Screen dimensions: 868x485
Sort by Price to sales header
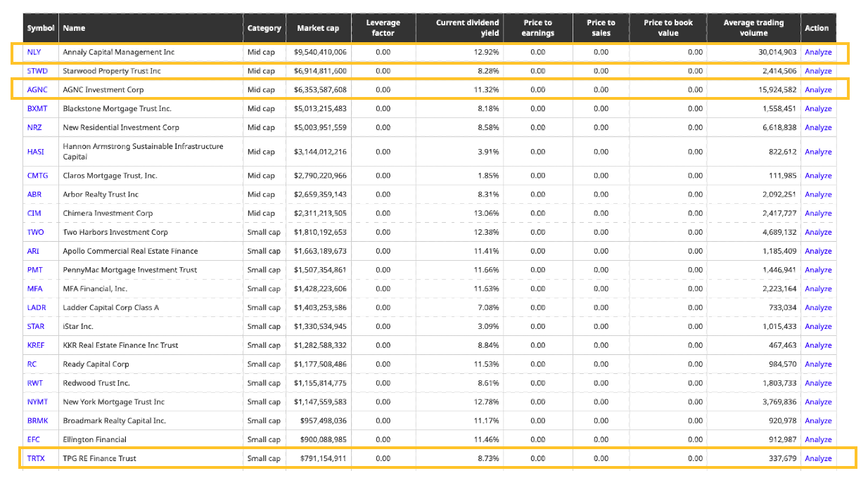(x=601, y=28)
